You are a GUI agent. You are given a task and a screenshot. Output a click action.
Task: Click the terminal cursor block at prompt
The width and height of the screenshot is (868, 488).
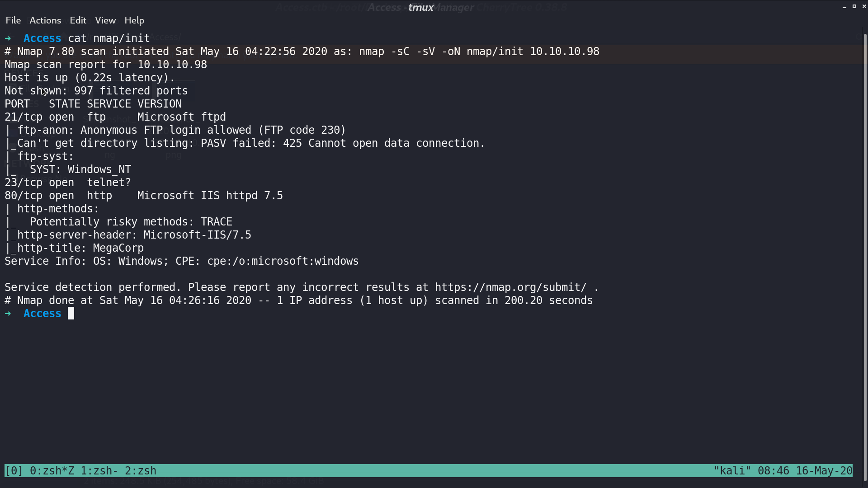coord(71,314)
